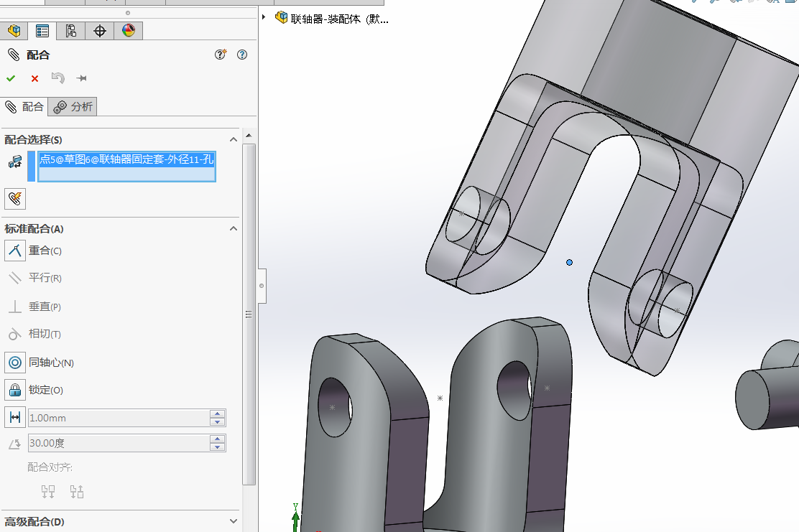Select the blue sketch point in viewport
Viewport: 799px width, 532px height.
[x=569, y=262]
